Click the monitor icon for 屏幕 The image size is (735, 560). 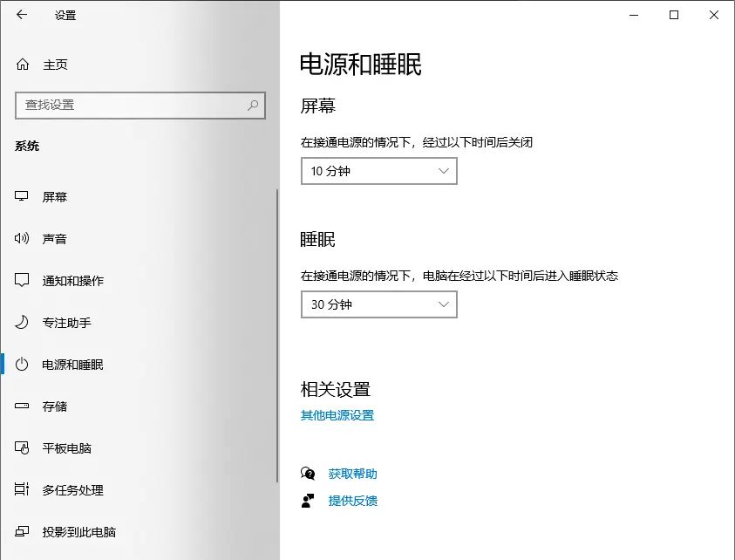point(22,196)
